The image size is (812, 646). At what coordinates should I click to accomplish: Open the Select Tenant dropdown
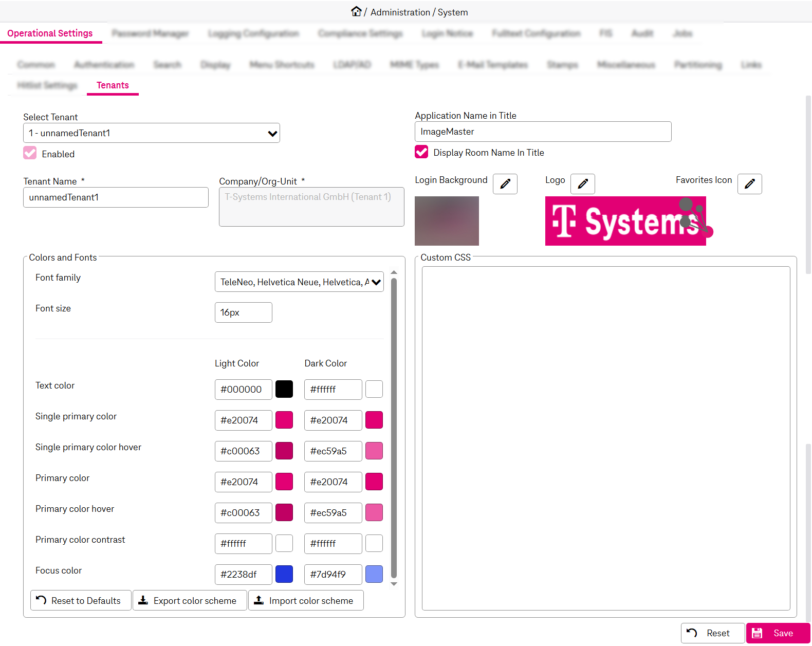[152, 133]
